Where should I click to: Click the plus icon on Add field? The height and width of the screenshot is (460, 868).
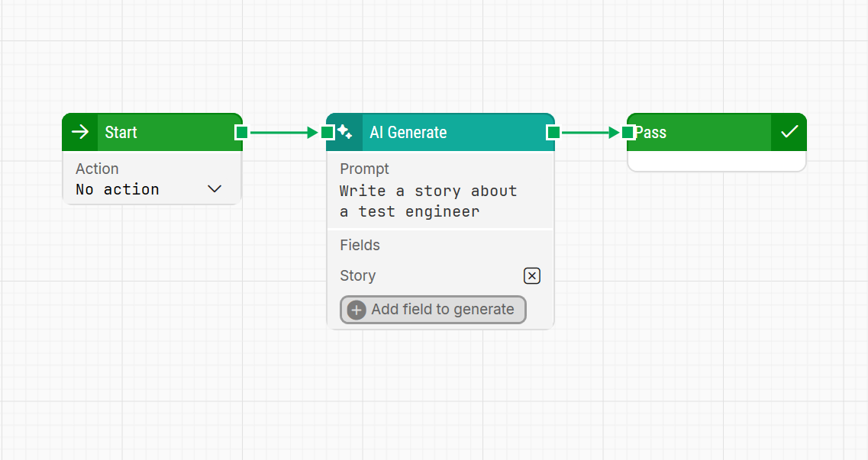[x=357, y=310]
